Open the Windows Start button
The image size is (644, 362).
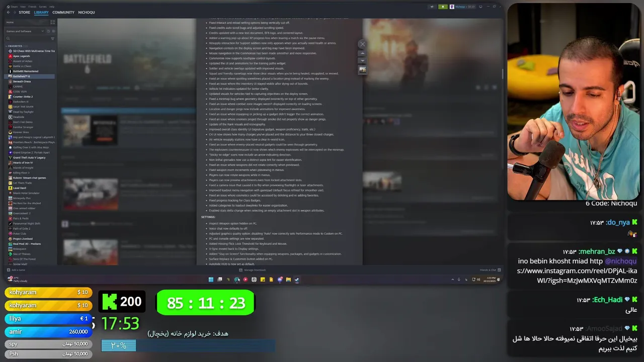point(211,280)
